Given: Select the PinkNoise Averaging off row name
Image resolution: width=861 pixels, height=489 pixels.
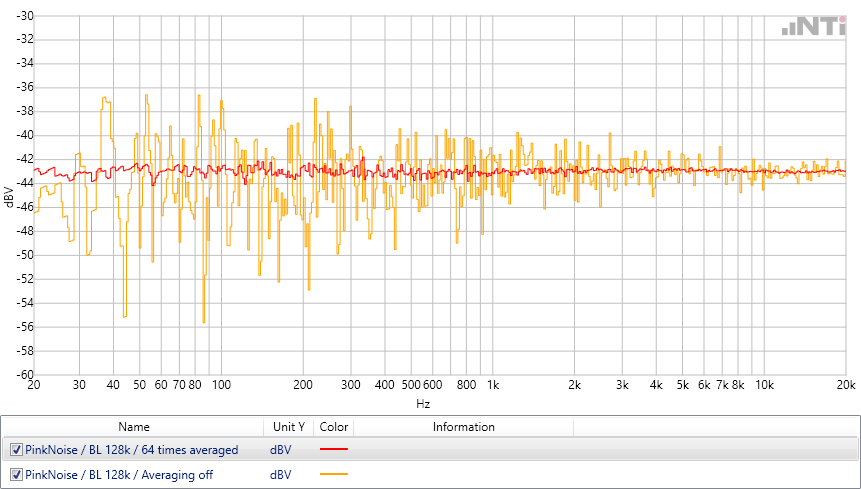Looking at the screenshot, I should pyautogui.click(x=118, y=474).
